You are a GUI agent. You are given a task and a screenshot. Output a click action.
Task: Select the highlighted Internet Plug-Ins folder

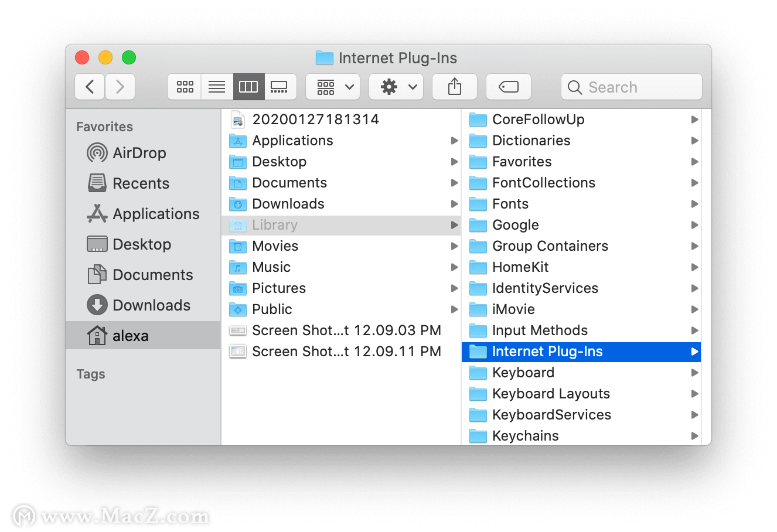(x=581, y=352)
